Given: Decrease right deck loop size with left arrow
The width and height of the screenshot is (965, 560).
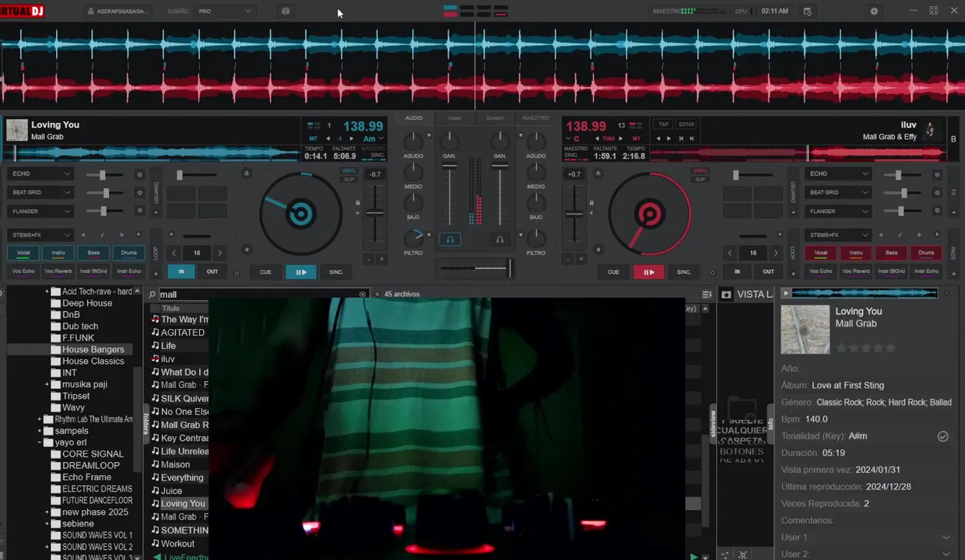Looking at the screenshot, I should 729,253.
